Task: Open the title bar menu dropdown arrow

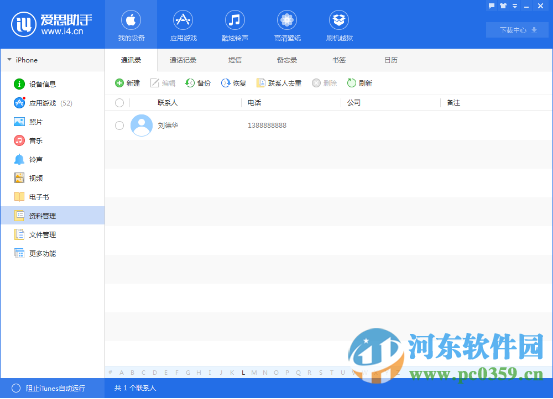Action: point(515,6)
